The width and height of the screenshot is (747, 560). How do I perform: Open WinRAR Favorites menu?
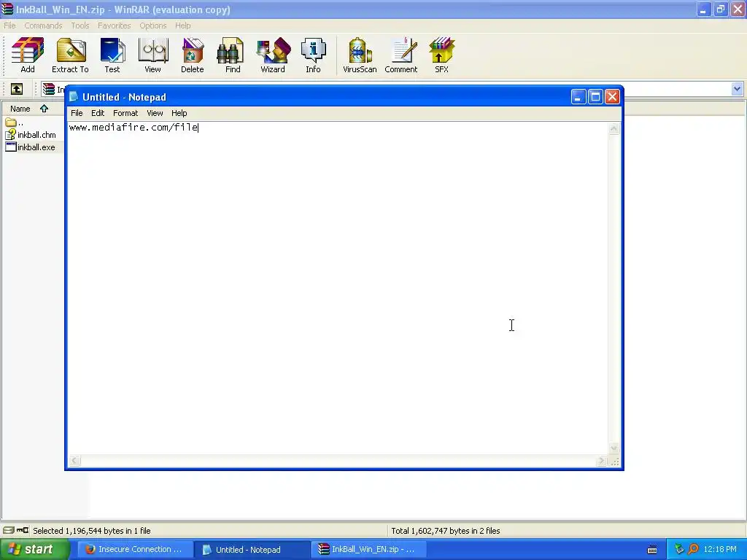tap(115, 26)
